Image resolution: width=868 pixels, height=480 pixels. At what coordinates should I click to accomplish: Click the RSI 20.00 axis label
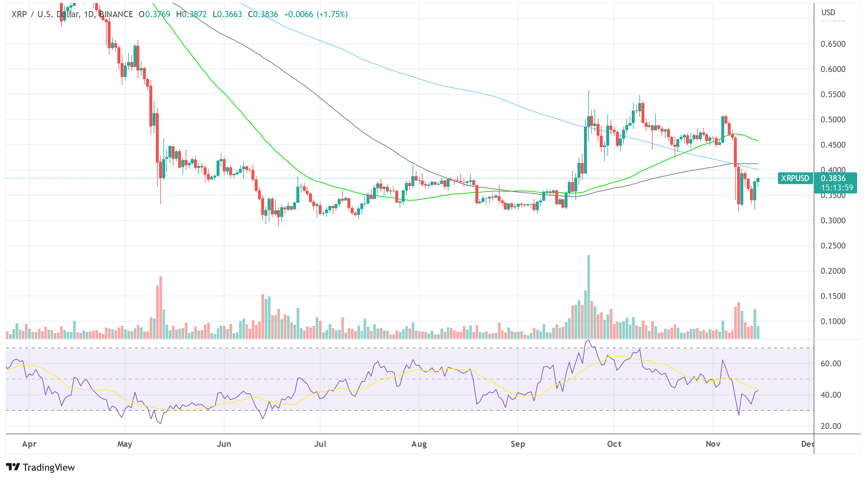click(831, 426)
